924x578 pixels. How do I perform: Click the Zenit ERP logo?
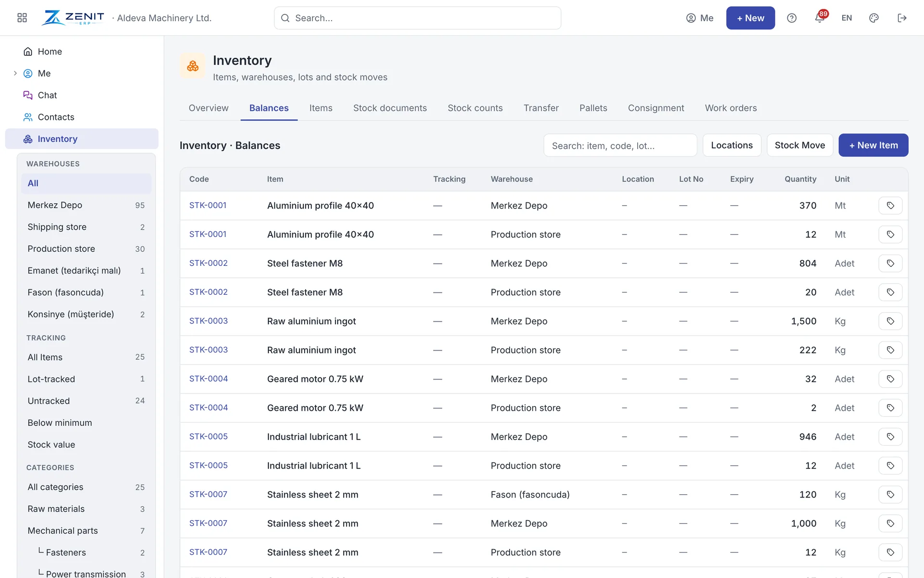(73, 18)
